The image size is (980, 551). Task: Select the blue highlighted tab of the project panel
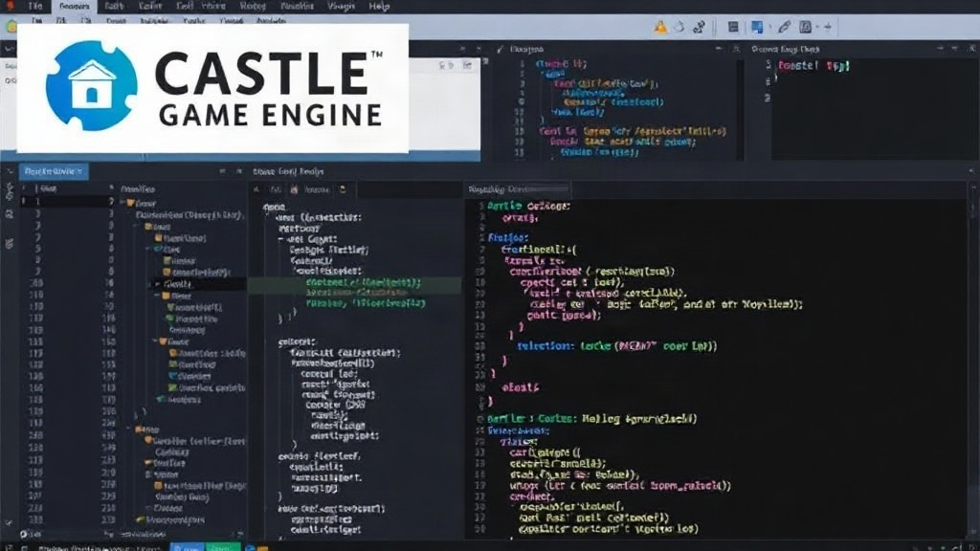tap(54, 171)
